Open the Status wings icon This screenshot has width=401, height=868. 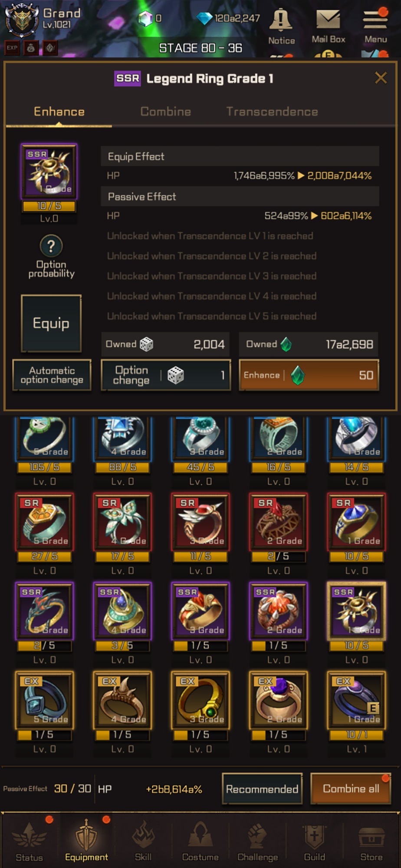29,835
